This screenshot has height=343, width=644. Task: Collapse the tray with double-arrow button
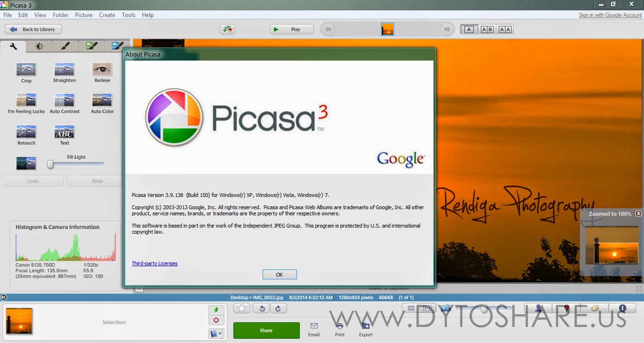(x=4, y=297)
